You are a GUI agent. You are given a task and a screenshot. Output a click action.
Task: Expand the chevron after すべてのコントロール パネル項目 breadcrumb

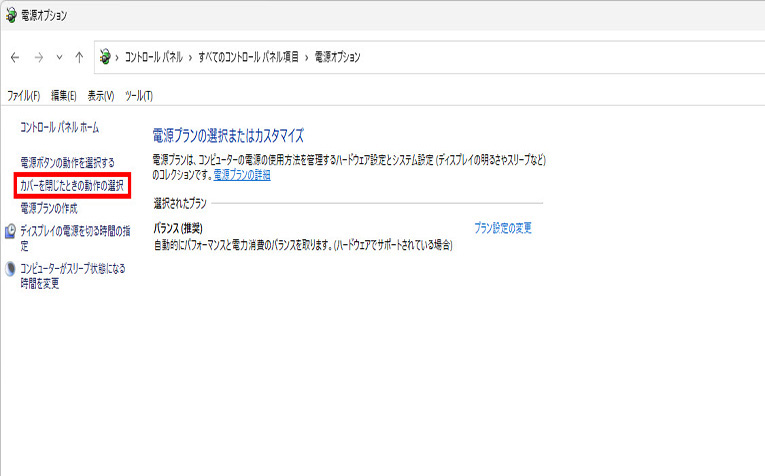pyautogui.click(x=307, y=57)
